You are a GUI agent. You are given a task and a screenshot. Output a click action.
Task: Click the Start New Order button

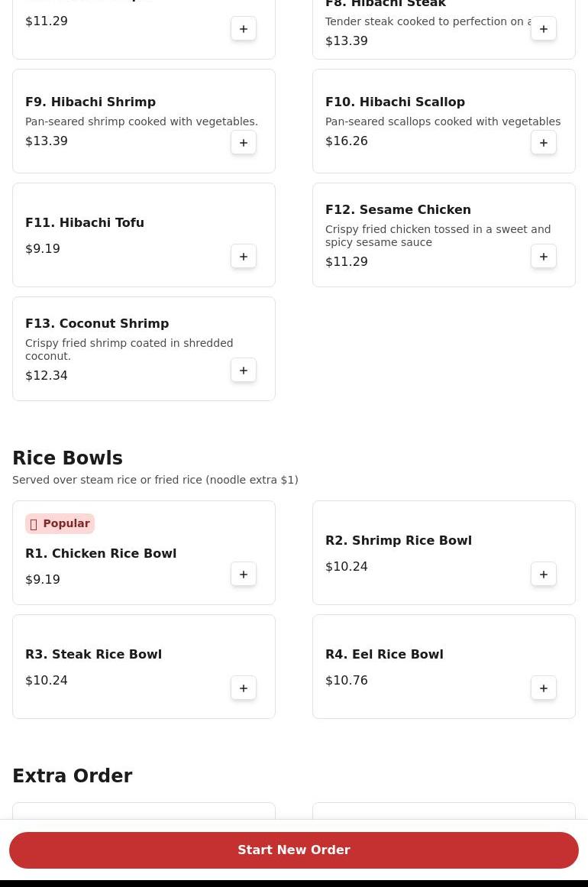(x=294, y=850)
